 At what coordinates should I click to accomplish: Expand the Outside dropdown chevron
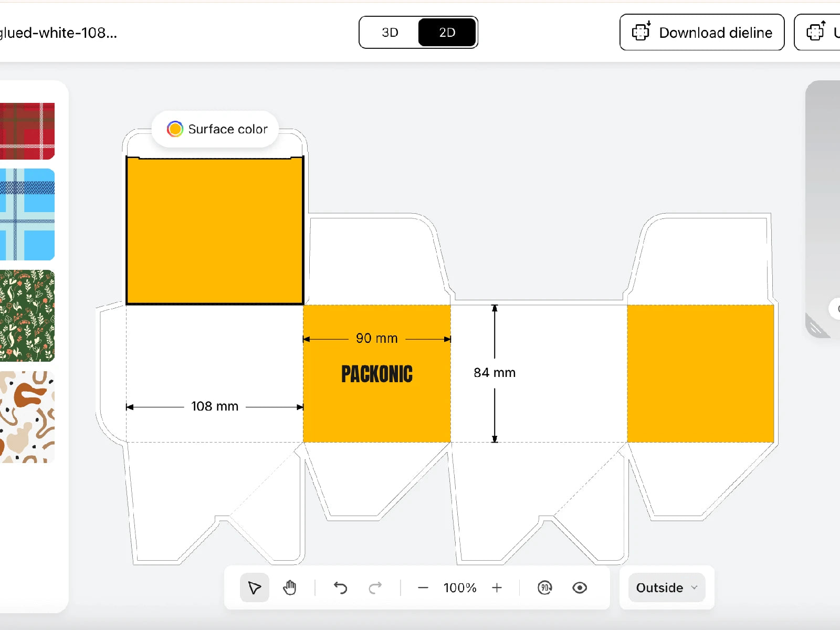(x=695, y=587)
